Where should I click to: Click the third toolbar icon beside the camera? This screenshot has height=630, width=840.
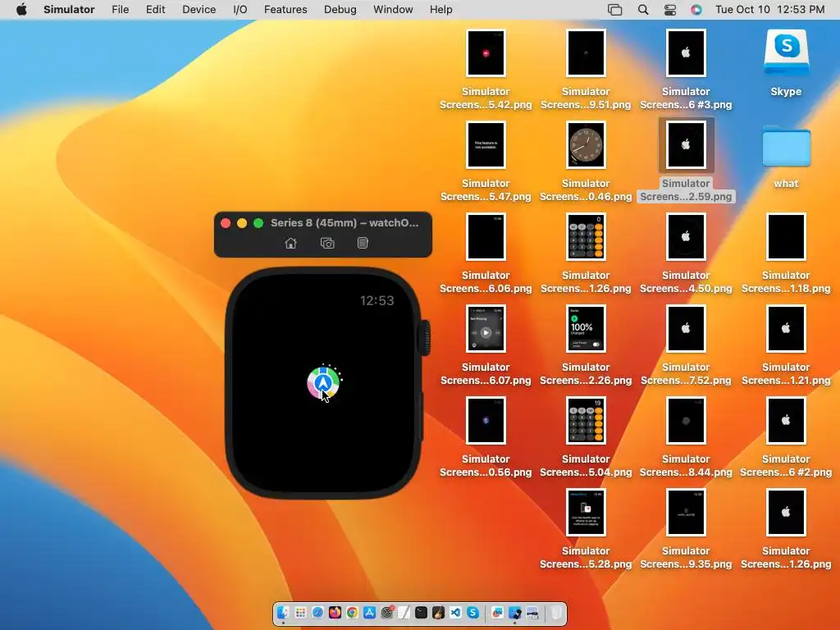tap(363, 243)
